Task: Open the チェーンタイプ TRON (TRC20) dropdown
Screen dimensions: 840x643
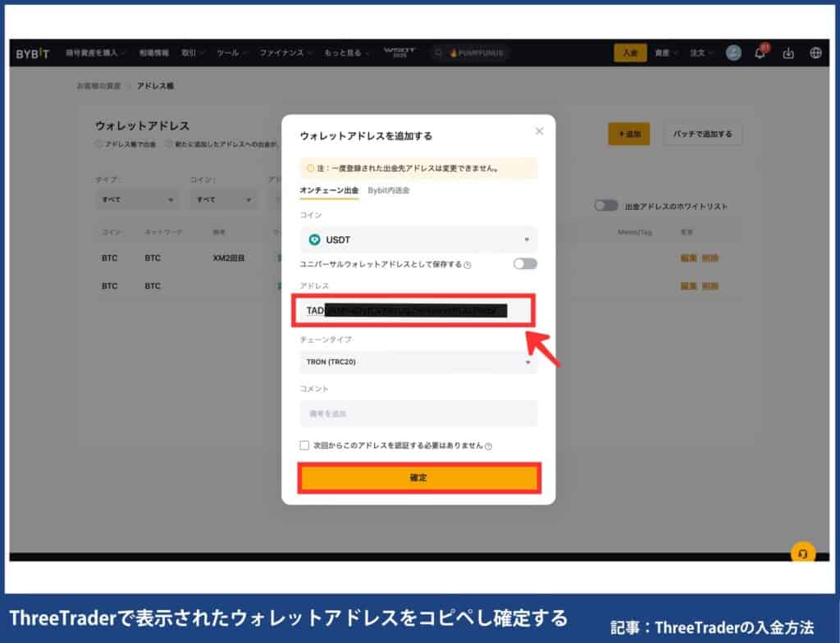Action: coord(418,363)
